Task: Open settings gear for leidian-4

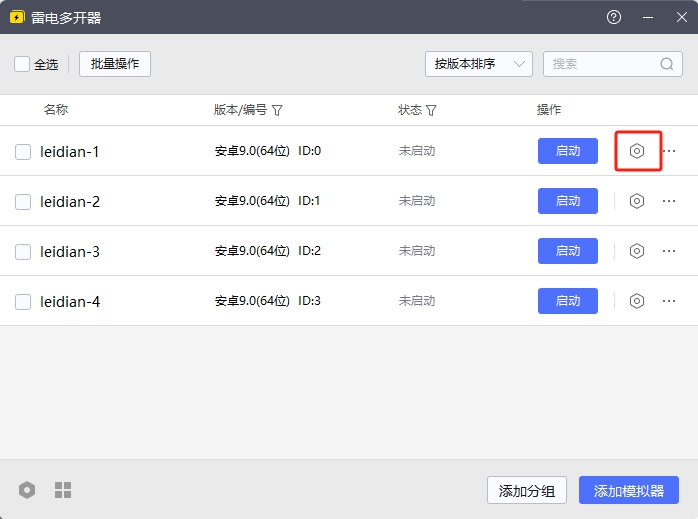Action: 637,301
